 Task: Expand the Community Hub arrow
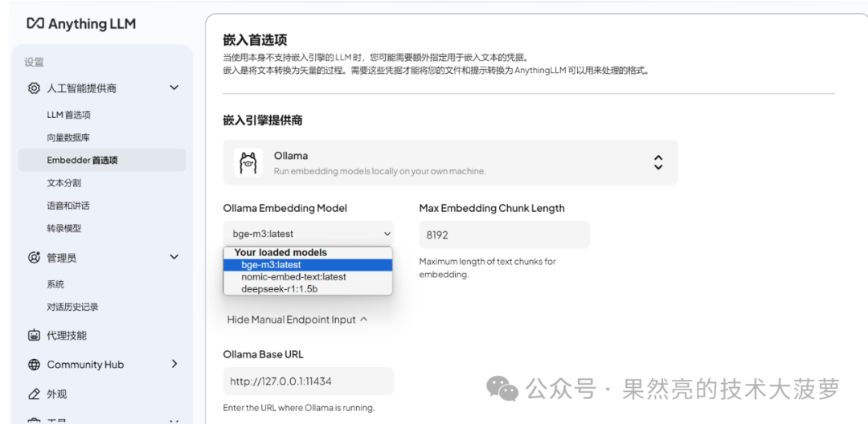click(174, 364)
